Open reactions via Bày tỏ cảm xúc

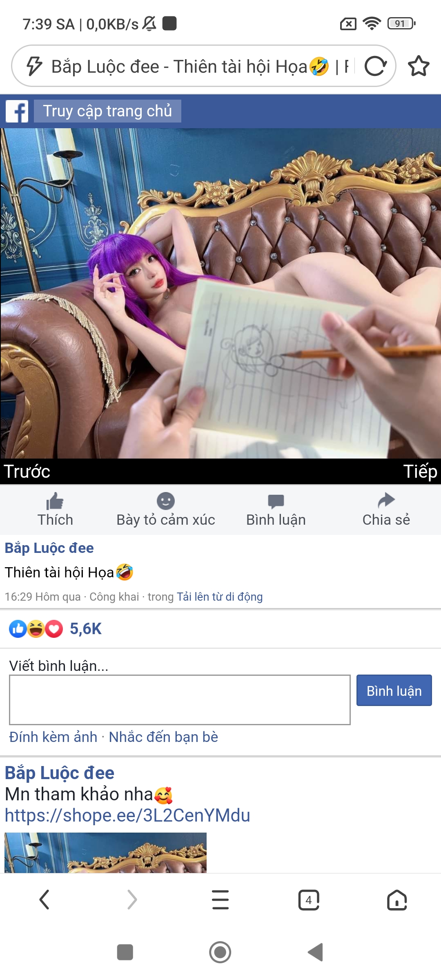pyautogui.click(x=165, y=510)
